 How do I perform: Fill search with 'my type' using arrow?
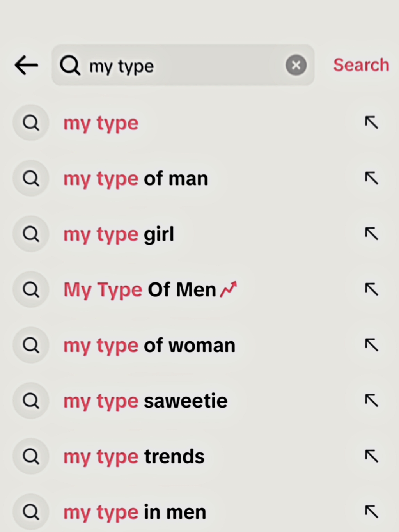(371, 122)
